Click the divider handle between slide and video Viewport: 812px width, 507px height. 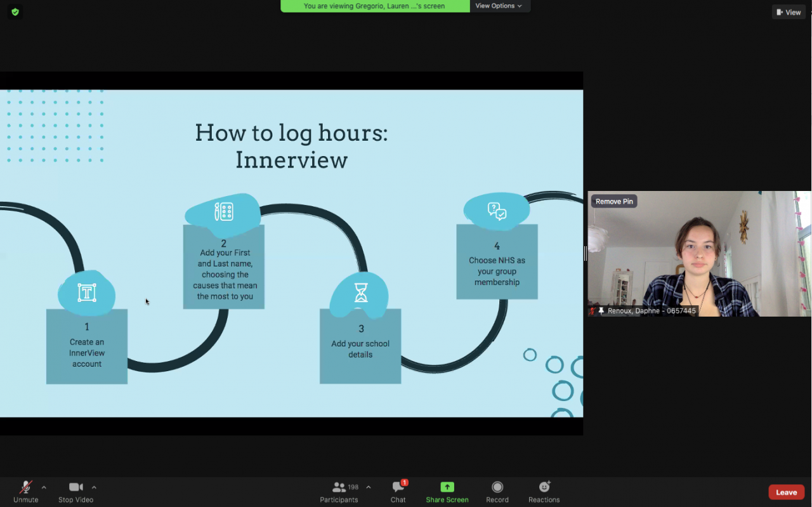(585, 254)
